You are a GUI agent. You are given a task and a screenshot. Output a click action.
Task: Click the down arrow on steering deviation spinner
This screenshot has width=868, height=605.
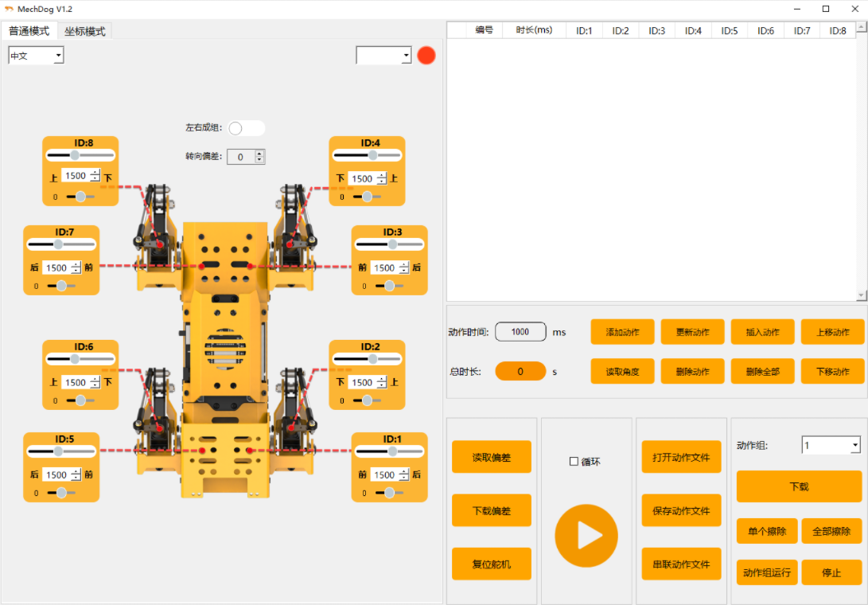259,160
